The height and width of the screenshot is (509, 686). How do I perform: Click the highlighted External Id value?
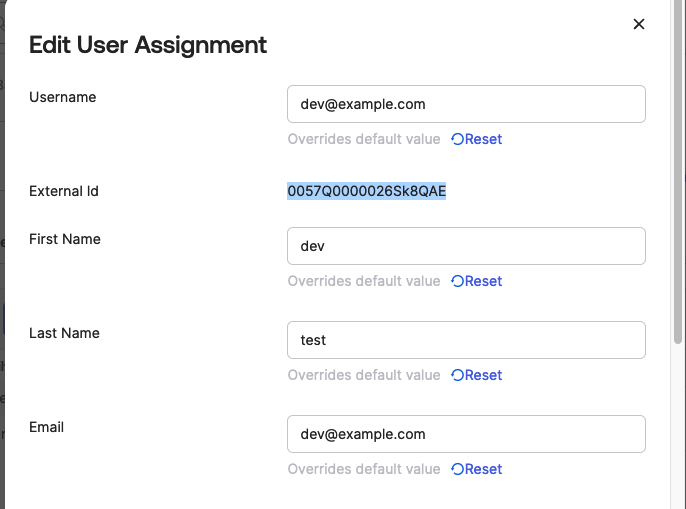coord(366,191)
